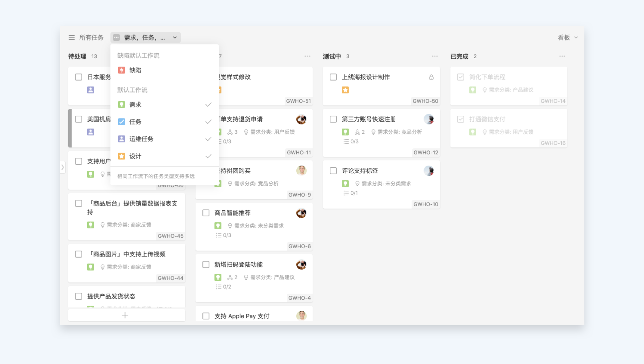644x364 pixels.
Task: Check the 「商品图片」中支持上传视频 checkbox
Action: (x=79, y=254)
